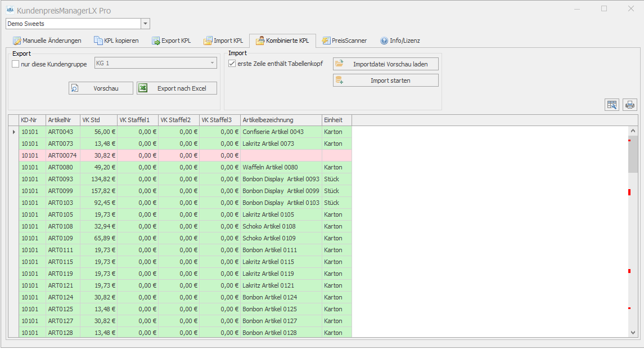Click the magnifier icon on the Vorschau button
Viewport: 644px width, 349px height.
coord(75,88)
